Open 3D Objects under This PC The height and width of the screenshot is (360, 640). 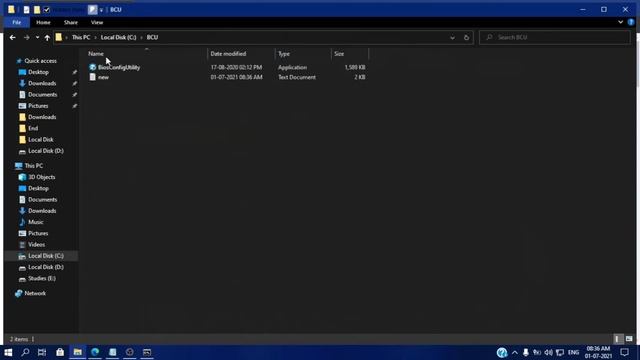pos(41,177)
